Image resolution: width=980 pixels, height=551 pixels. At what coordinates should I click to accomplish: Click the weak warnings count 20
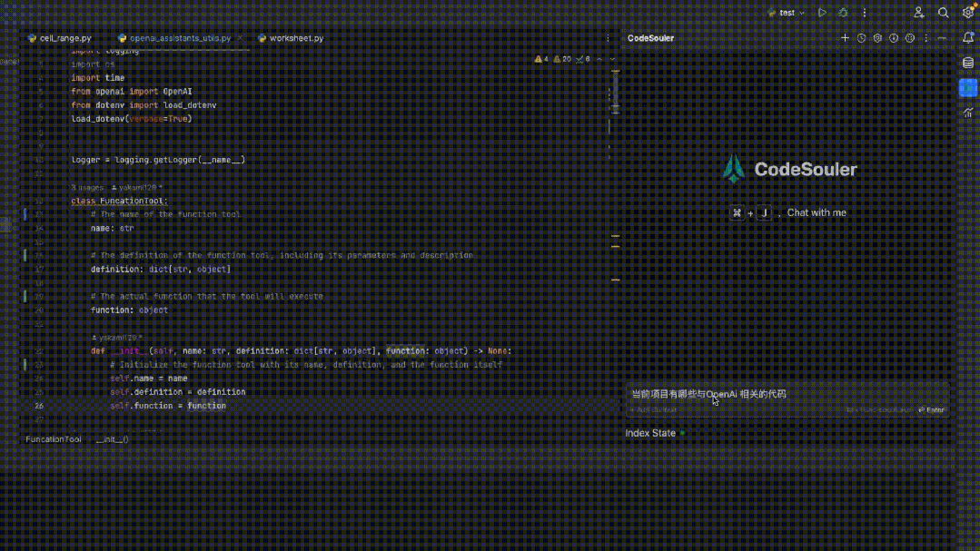coord(562,59)
